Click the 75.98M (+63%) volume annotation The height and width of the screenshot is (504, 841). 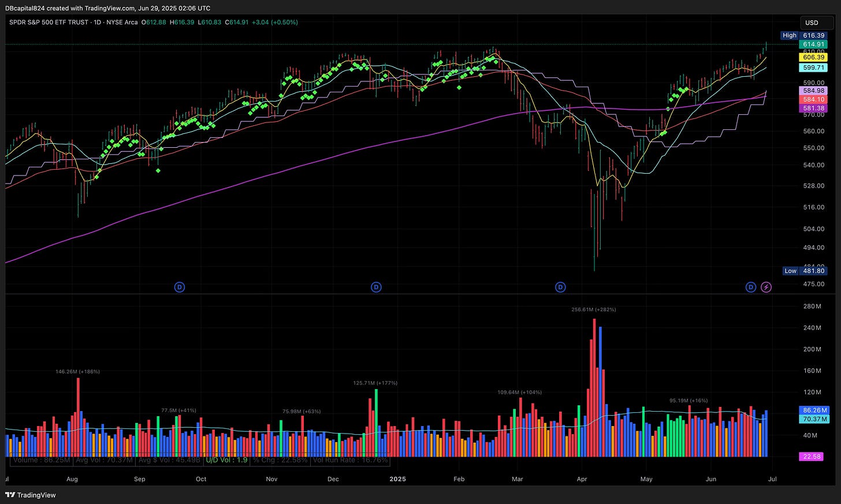tap(302, 412)
